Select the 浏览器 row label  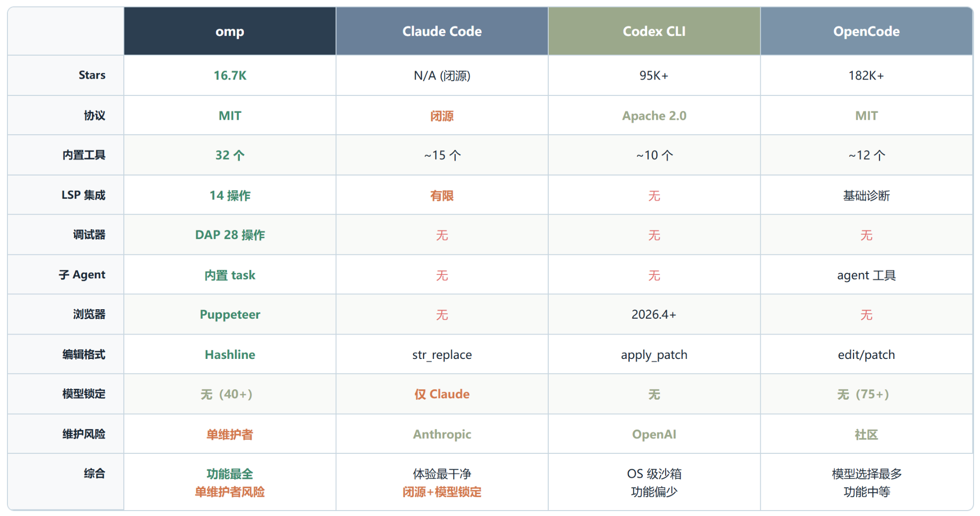click(x=90, y=314)
